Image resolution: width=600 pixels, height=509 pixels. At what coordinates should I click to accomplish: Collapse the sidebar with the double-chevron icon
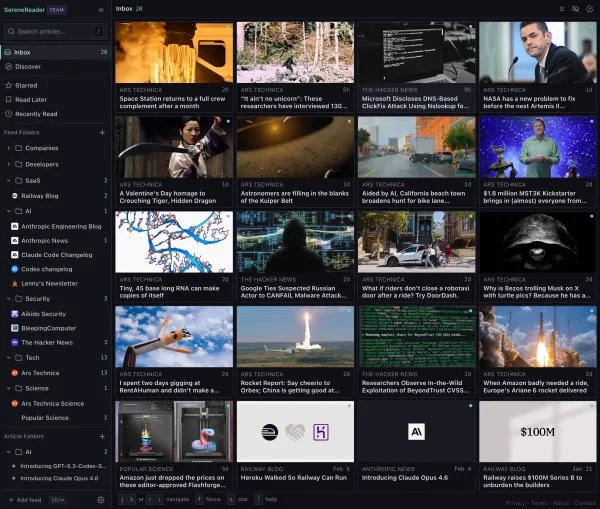pyautogui.click(x=101, y=8)
